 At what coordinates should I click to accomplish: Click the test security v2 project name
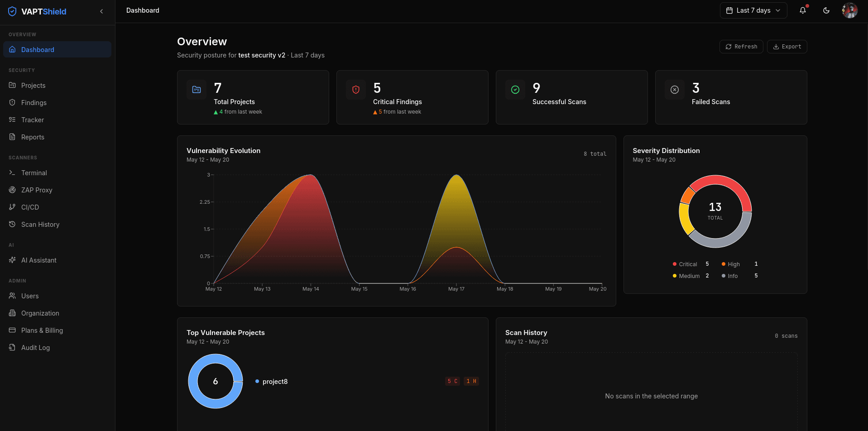[262, 55]
